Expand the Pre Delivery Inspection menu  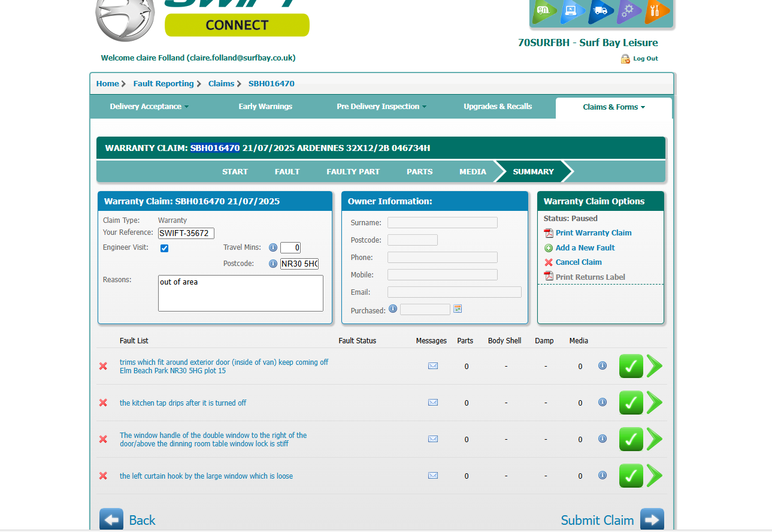pyautogui.click(x=382, y=107)
